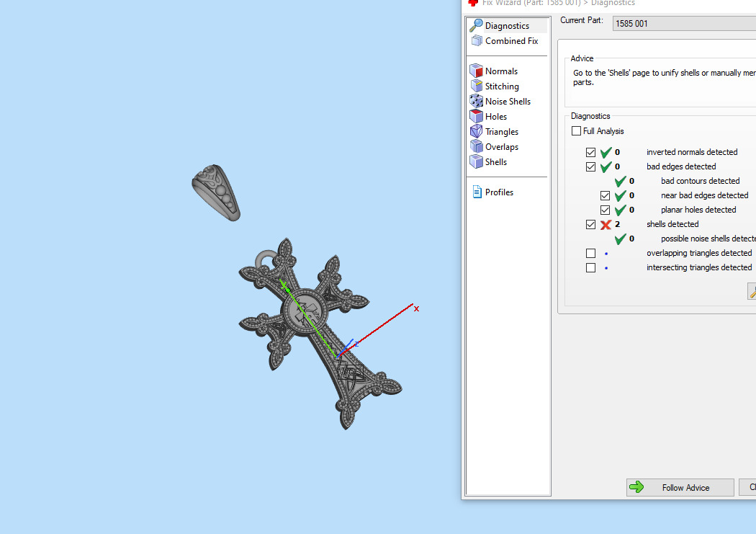Click the 'inverted normals detected' text
Viewport: 756px width, 534px height.
[x=692, y=151]
